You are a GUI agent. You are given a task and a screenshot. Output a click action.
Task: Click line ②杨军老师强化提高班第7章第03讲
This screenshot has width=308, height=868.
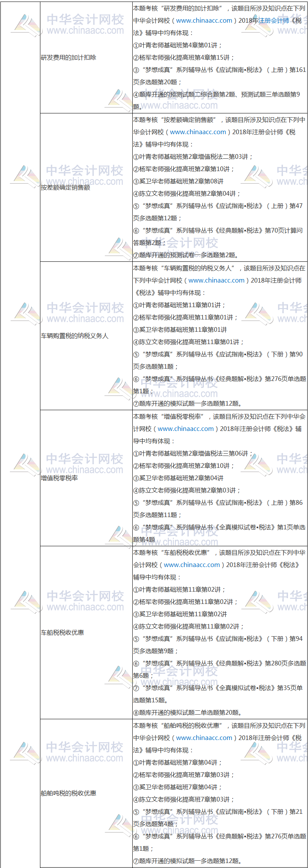pyautogui.click(x=184, y=775)
